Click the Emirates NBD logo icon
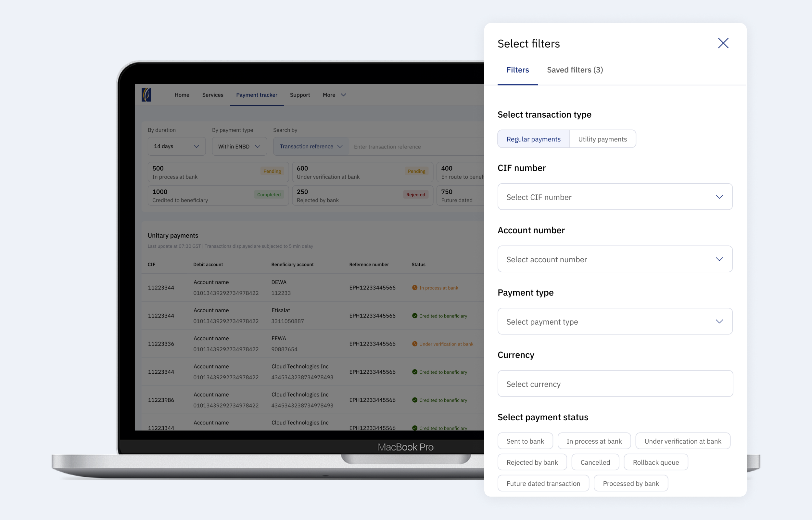Viewport: 812px width, 520px height. click(146, 95)
